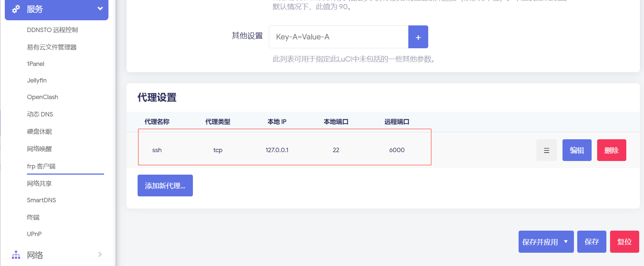Click the 服务 gears icon in the sidebar
The image size is (644, 266).
click(x=16, y=9)
